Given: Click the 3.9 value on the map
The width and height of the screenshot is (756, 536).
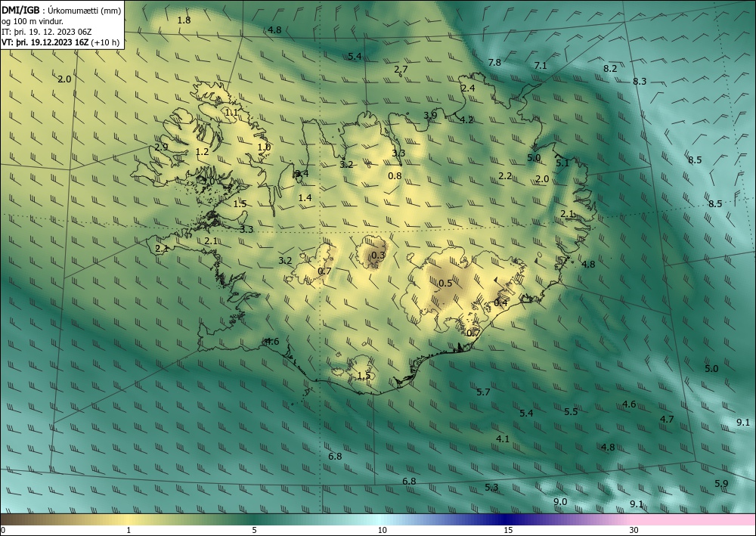Looking at the screenshot, I should pyautogui.click(x=430, y=115).
